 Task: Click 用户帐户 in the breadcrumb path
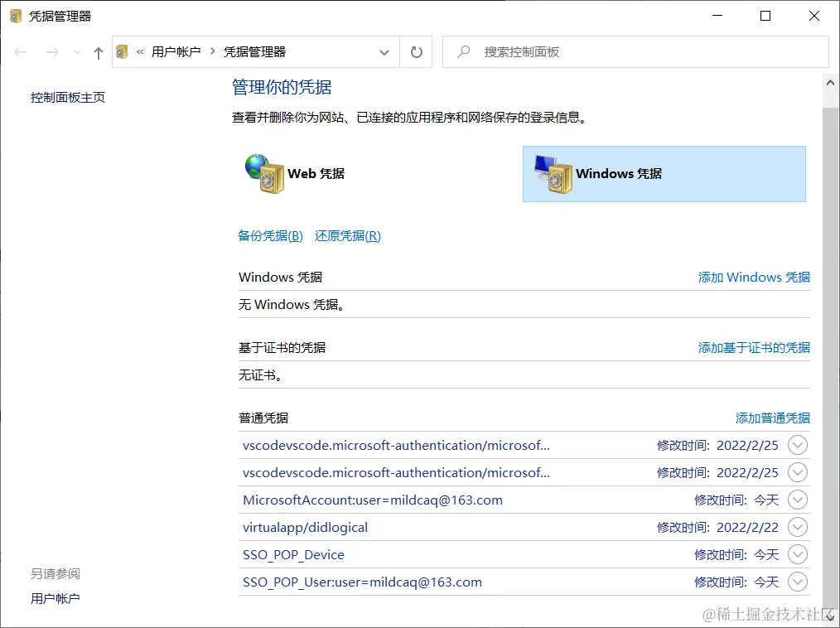176,51
